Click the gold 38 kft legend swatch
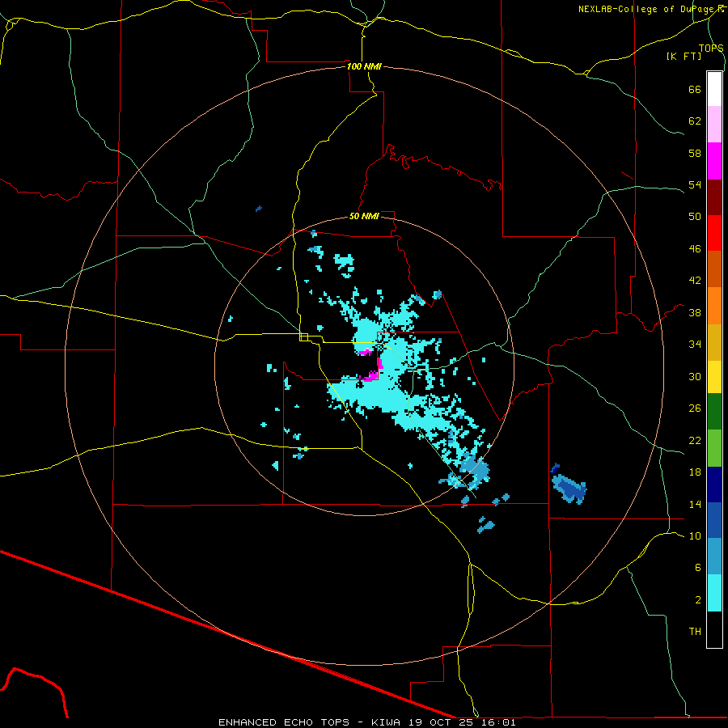Viewport: 728px width, 728px height. (714, 342)
